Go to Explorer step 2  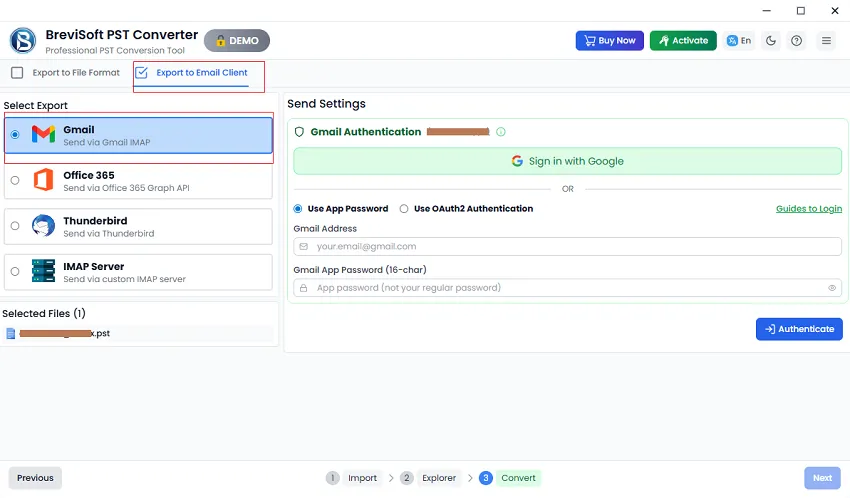(430, 478)
